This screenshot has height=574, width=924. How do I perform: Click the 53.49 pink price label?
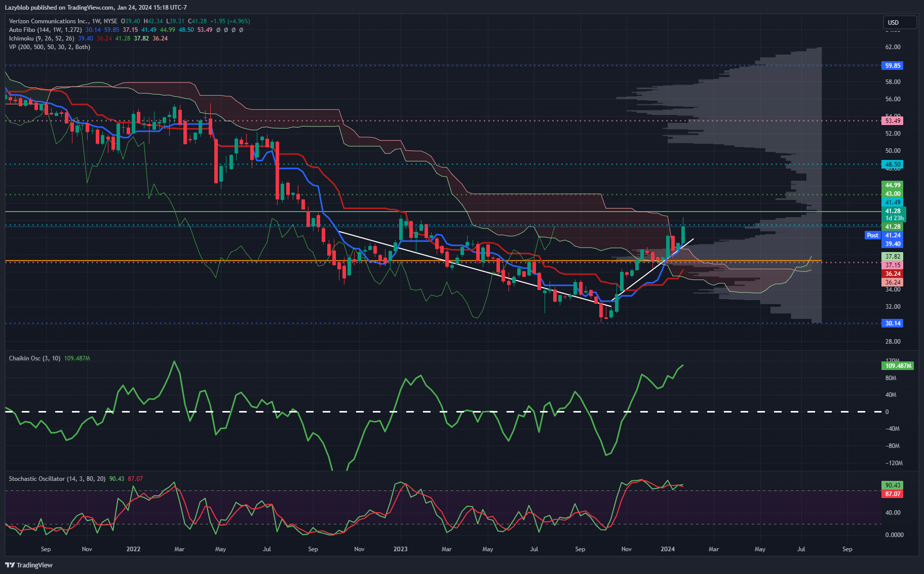point(893,121)
